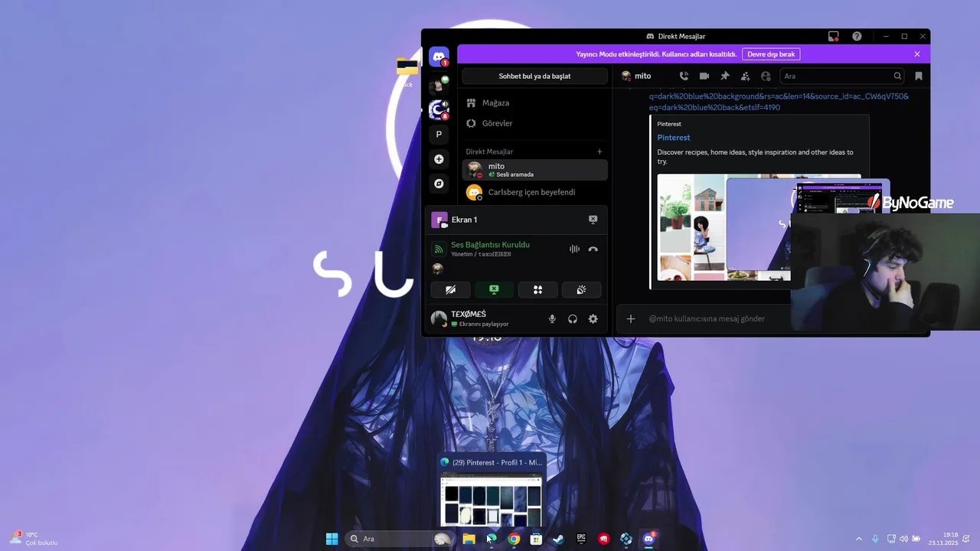Viewport: 980px width, 551px height.
Task: Open Pinterest embed preview image
Action: (x=724, y=227)
